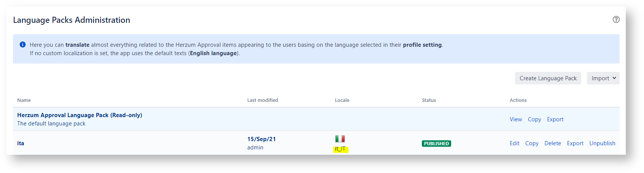
Task: Click the Last modified column header
Action: click(262, 100)
